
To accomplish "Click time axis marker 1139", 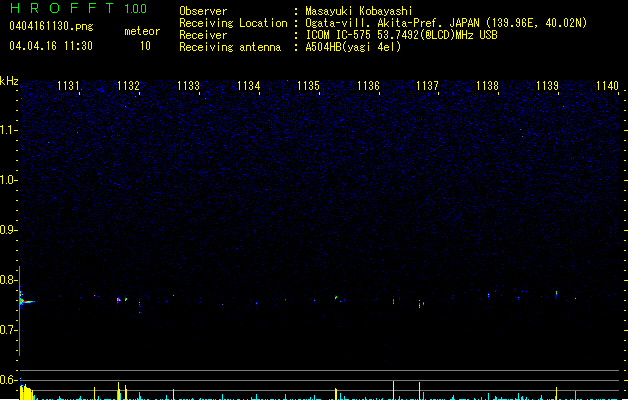I will 547,86.
